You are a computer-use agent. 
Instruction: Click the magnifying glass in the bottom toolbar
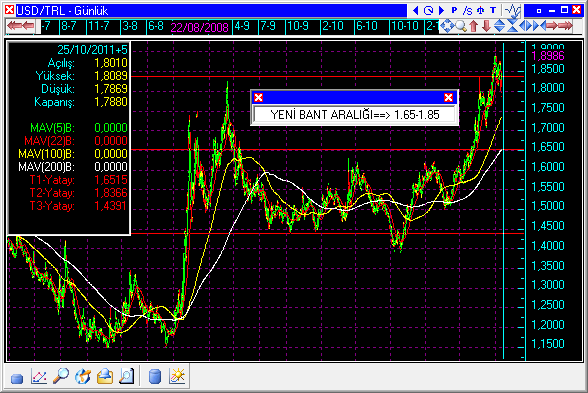point(61,375)
